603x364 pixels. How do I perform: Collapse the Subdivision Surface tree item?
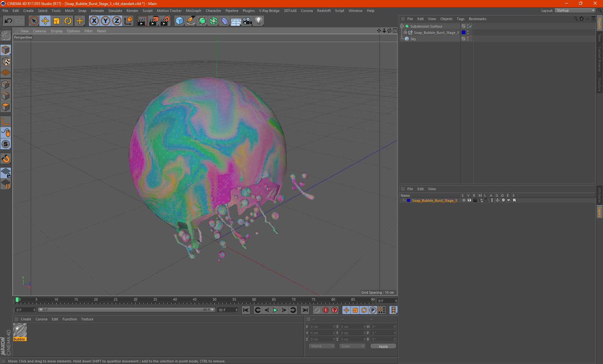[402, 26]
